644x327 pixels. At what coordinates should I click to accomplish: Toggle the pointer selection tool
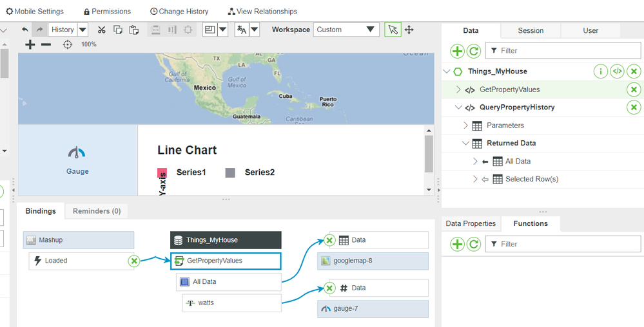(x=393, y=30)
